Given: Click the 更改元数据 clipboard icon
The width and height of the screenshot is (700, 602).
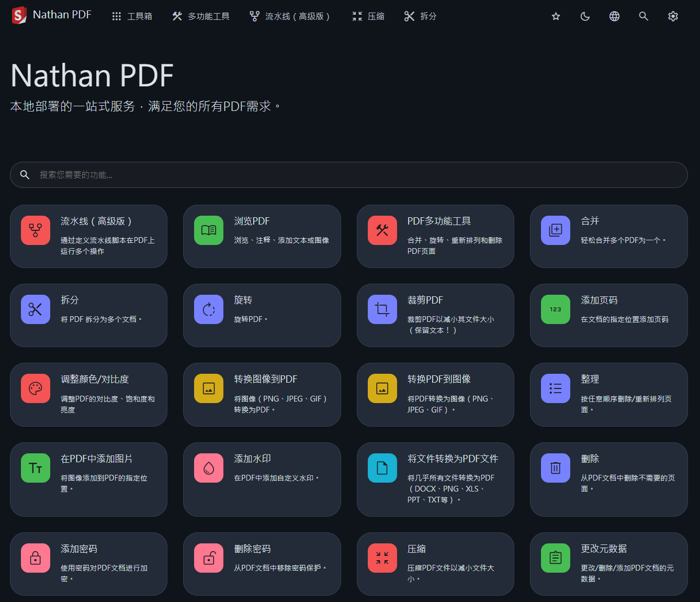Looking at the screenshot, I should pos(556,558).
